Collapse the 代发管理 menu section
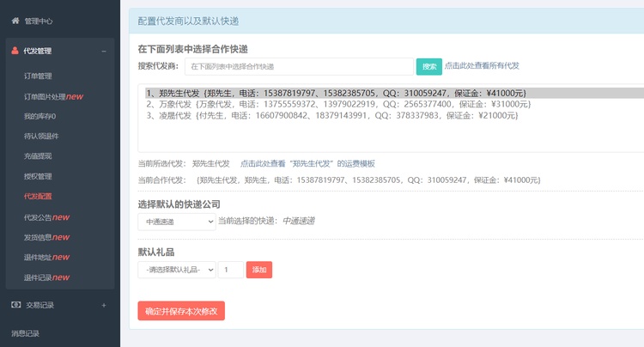Image resolution: width=644 pixels, height=347 pixels. (104, 52)
